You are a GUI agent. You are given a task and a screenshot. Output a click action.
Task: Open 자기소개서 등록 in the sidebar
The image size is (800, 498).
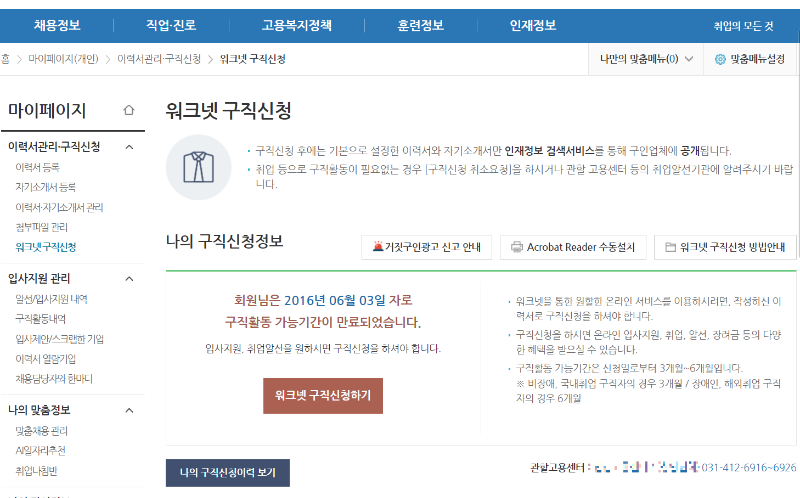(45, 187)
